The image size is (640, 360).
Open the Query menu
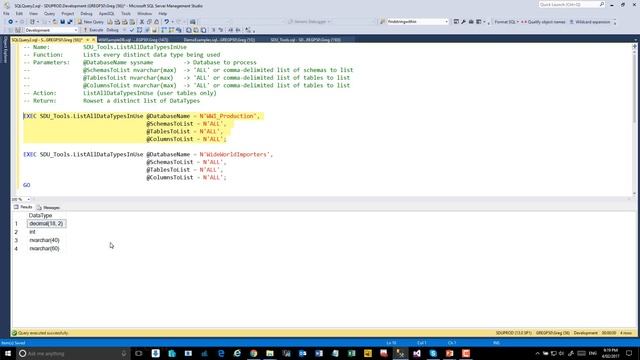49,13
